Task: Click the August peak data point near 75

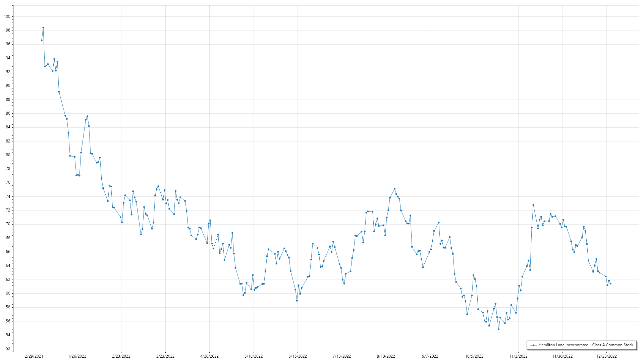Action: tap(394, 189)
